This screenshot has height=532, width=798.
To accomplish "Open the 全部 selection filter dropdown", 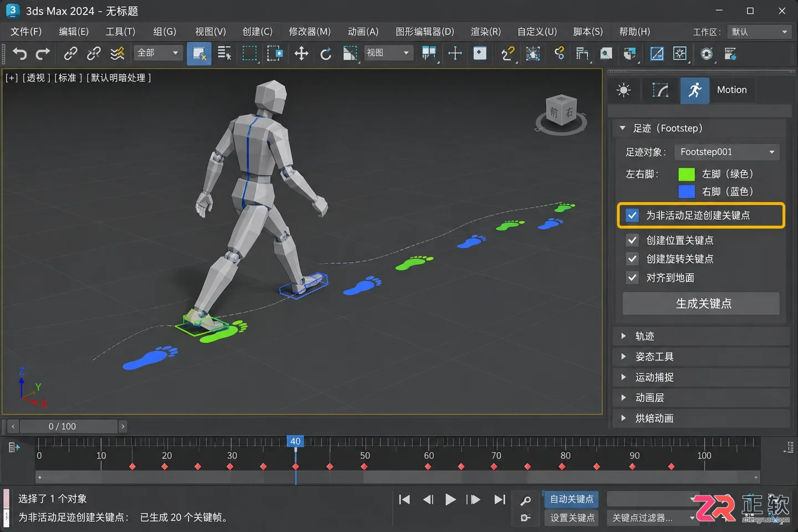I will tap(158, 53).
